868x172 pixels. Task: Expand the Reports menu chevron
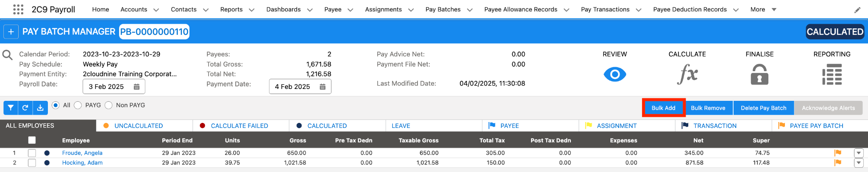pyautogui.click(x=251, y=10)
